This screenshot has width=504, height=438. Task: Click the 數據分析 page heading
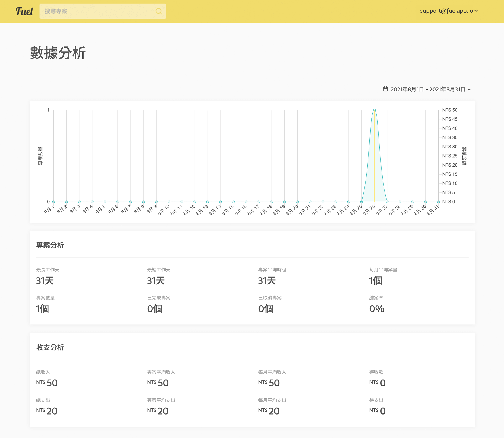[58, 53]
